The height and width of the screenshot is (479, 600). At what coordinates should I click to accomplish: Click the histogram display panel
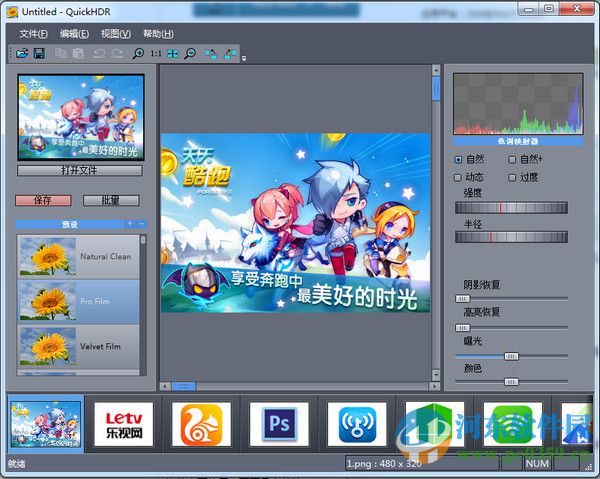tap(518, 104)
